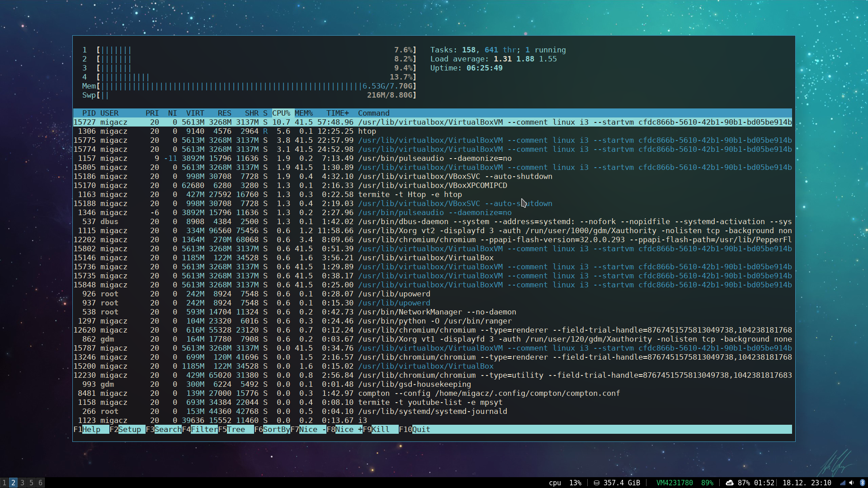The image size is (868, 488).
Task: Click F3 Search in the footer bar
Action: point(167,429)
